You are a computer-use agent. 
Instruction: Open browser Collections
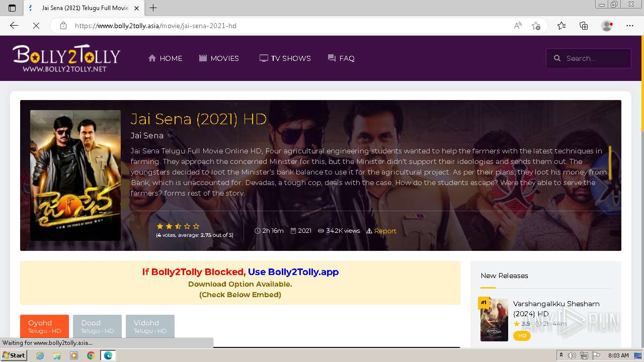click(584, 26)
